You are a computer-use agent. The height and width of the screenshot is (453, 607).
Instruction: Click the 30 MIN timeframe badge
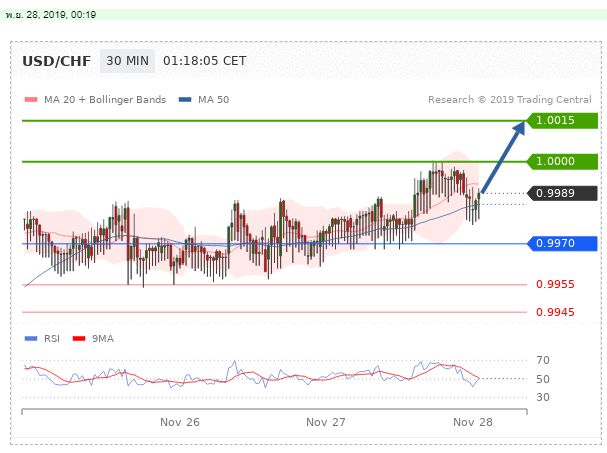coord(127,61)
